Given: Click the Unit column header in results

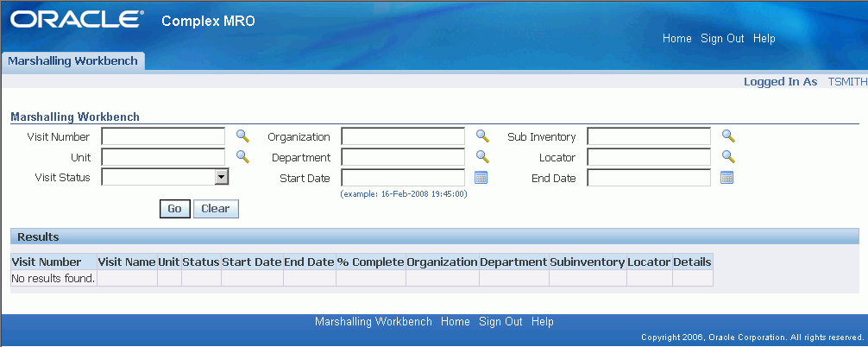Looking at the screenshot, I should pyautogui.click(x=169, y=262).
